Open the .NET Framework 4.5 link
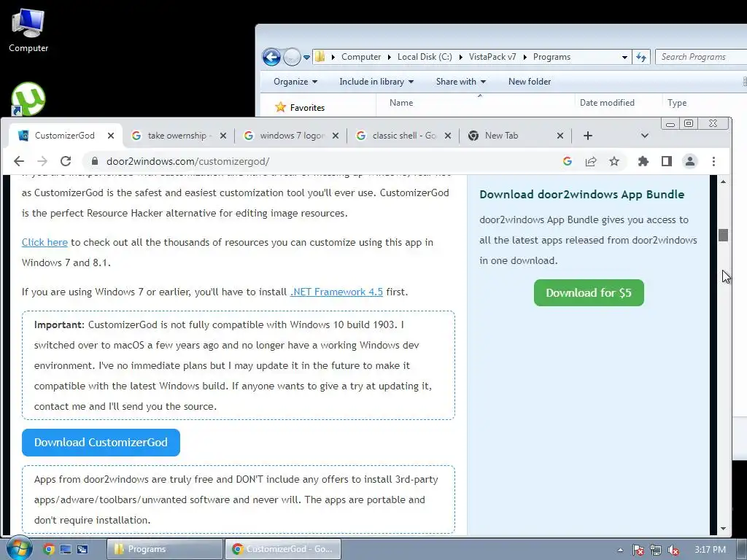 click(x=336, y=292)
